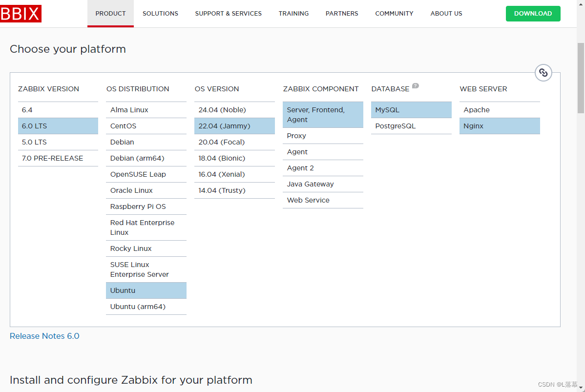This screenshot has height=392, width=585.
Task: Click the green Download button
Action: (533, 14)
